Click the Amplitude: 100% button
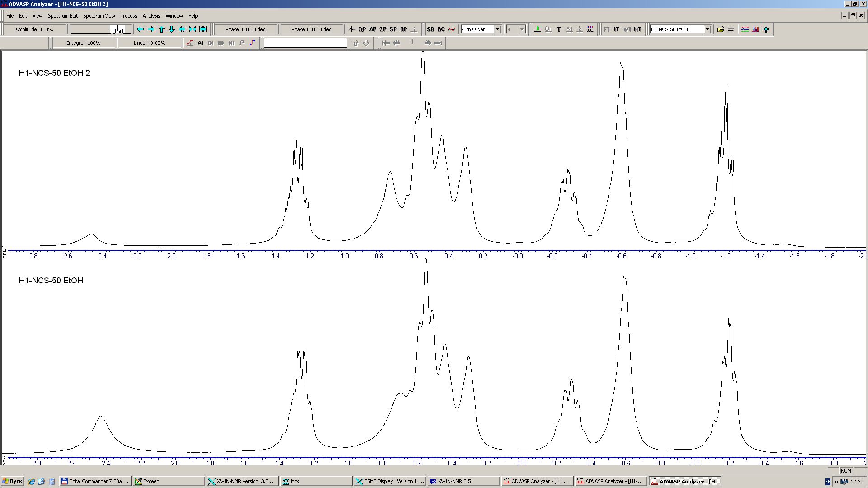The image size is (868, 488). (x=34, y=29)
